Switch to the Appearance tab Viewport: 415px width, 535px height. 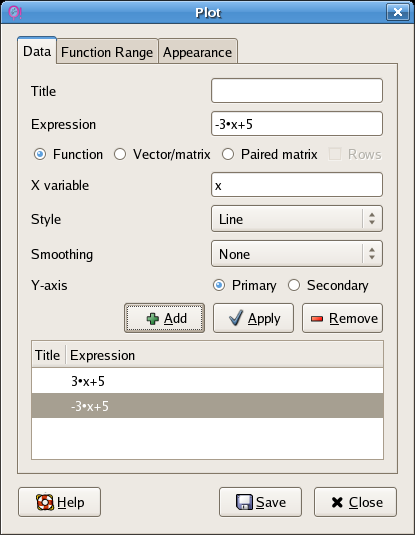(198, 52)
